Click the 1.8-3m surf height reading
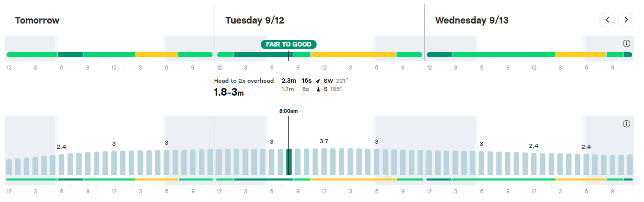The width and height of the screenshot is (644, 202). (x=228, y=93)
